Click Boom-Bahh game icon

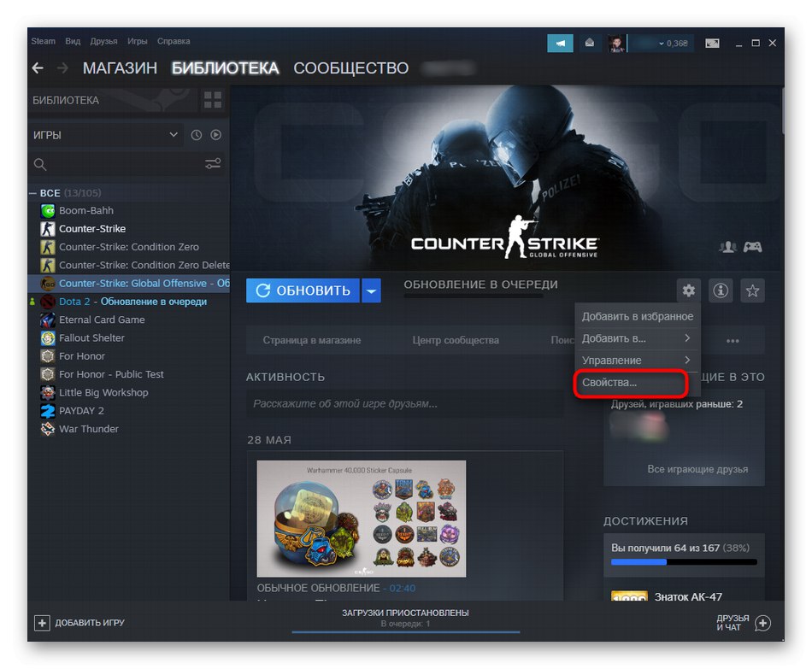pos(48,211)
